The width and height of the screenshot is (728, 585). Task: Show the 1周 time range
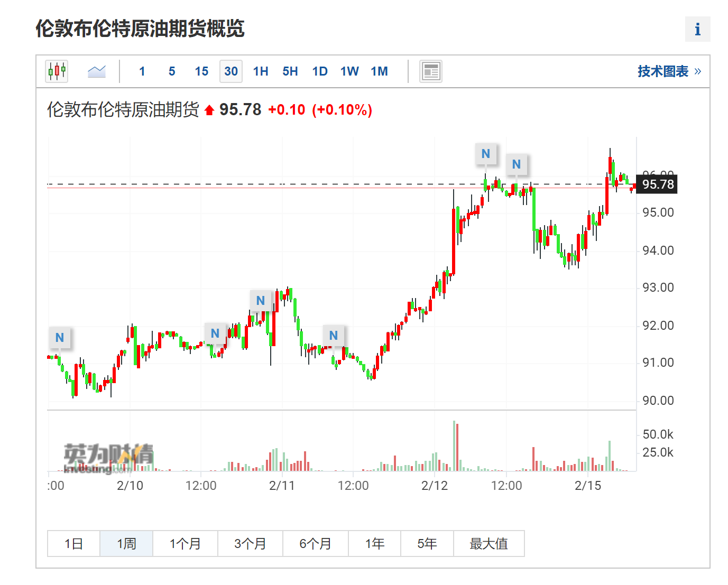[126, 543]
